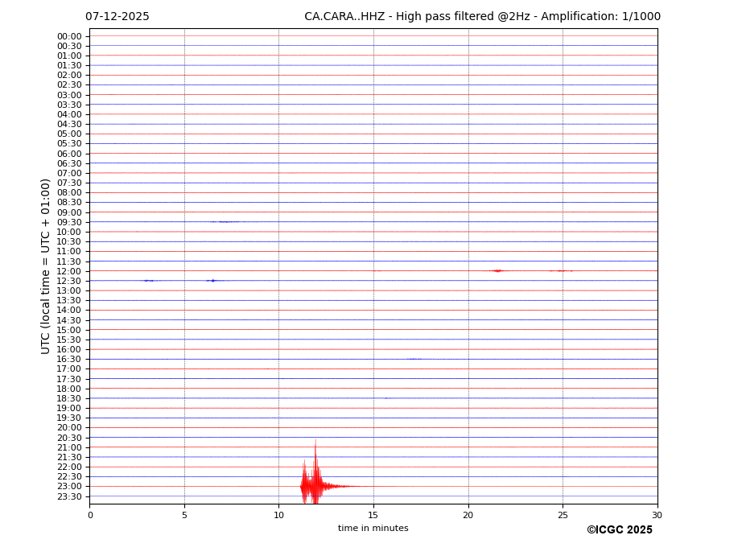Image resolution: width=746 pixels, height=560 pixels.
Task: Click the 06:00 time tick label
Action: pos(69,154)
